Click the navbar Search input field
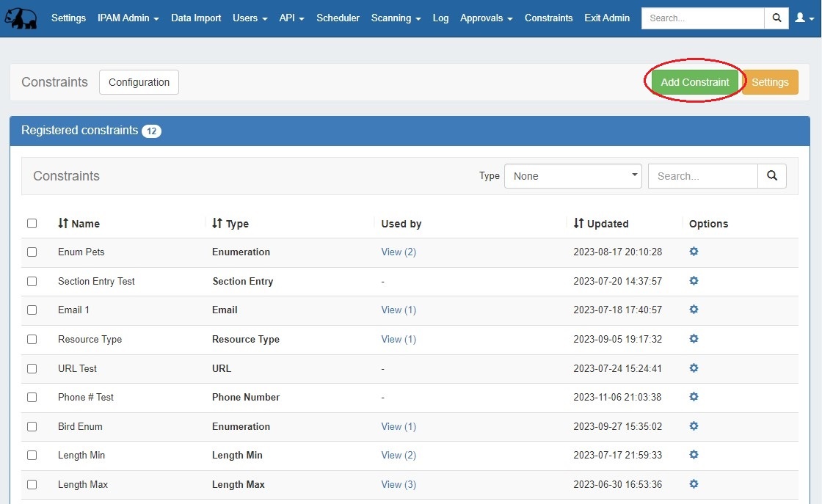 702,18
